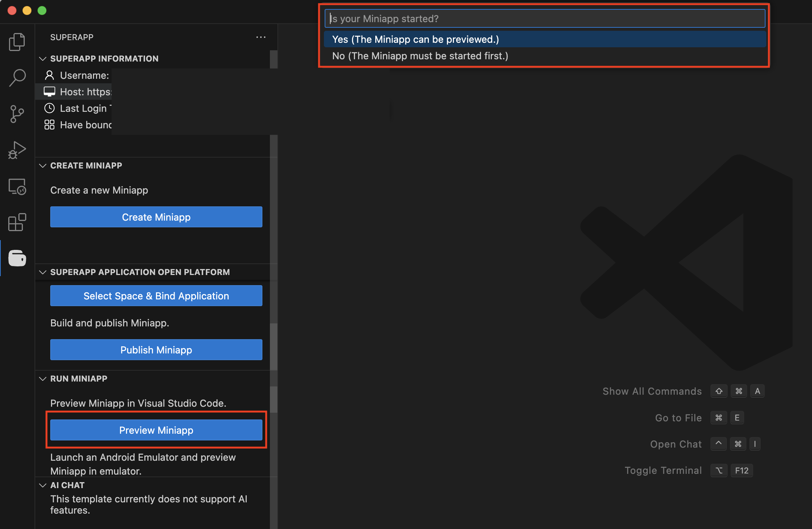Click the user icon beside Username
Screen dimensions: 812x529
49,75
